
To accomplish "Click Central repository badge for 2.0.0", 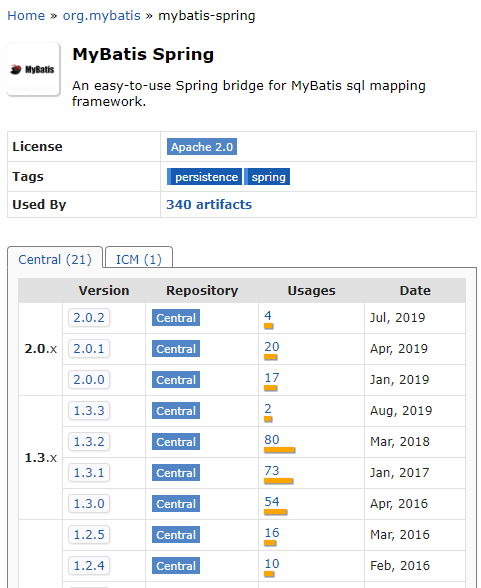I will (176, 380).
